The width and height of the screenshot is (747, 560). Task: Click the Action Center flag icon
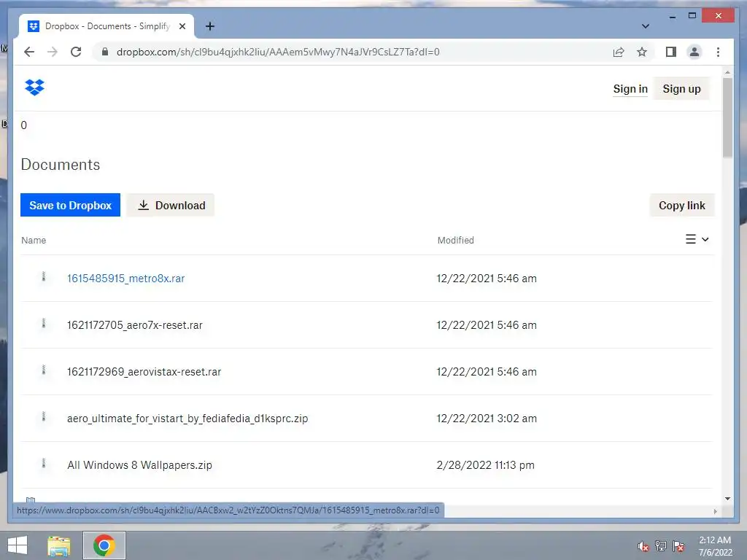tap(678, 546)
